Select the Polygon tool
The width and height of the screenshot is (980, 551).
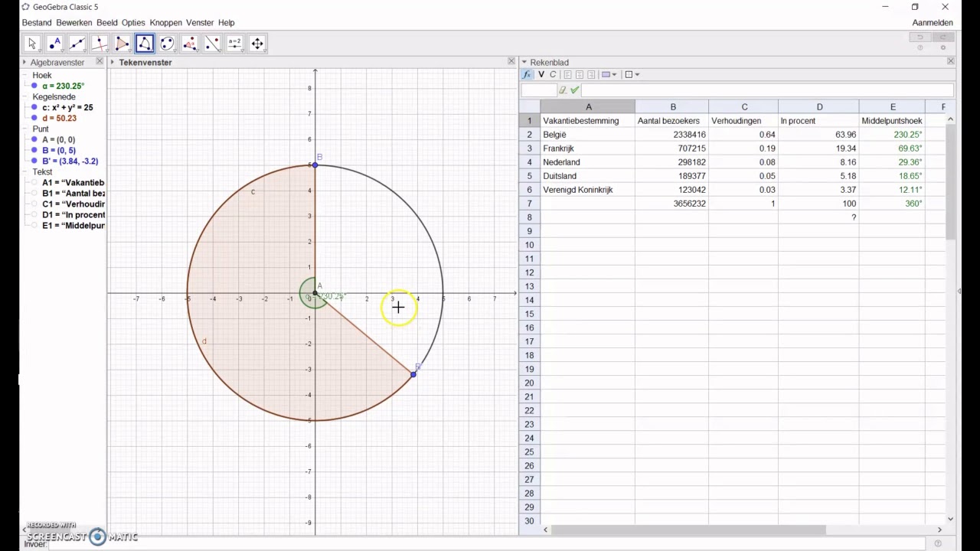122,44
